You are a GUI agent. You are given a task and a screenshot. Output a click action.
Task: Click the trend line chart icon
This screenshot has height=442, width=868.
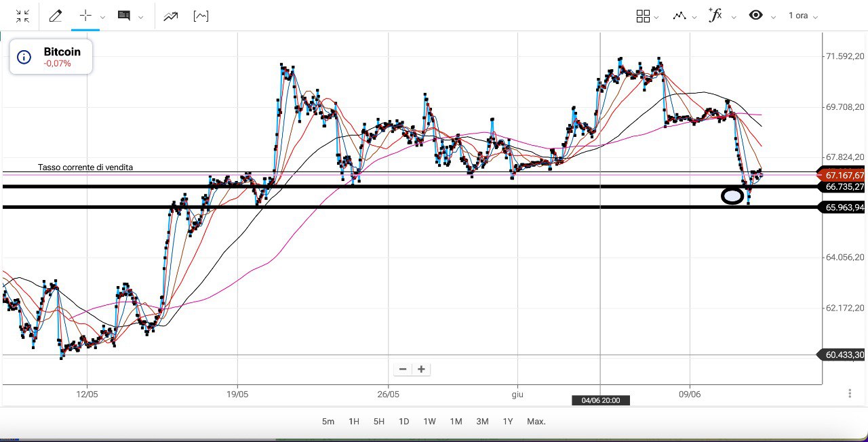(x=171, y=16)
